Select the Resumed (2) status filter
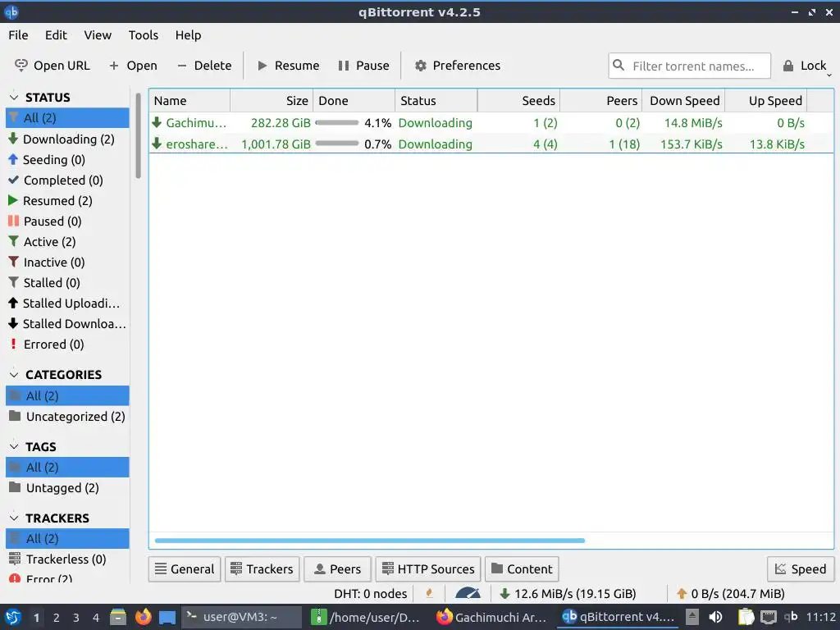This screenshot has width=840, height=630. coord(67,201)
